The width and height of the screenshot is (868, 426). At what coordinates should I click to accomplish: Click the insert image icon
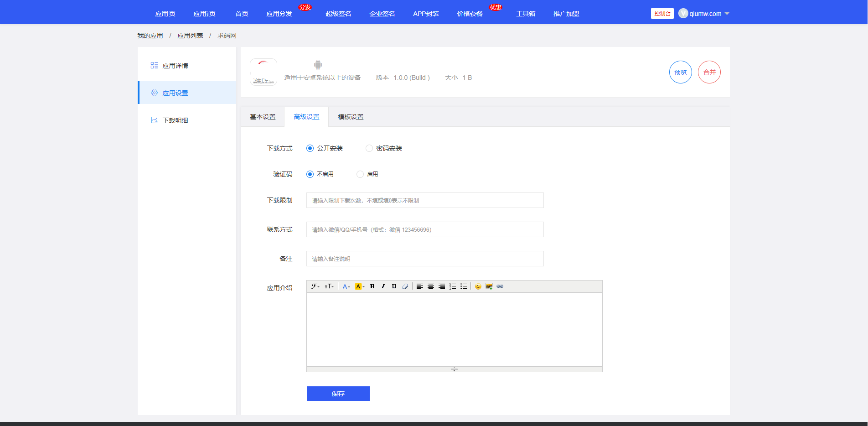pyautogui.click(x=489, y=286)
